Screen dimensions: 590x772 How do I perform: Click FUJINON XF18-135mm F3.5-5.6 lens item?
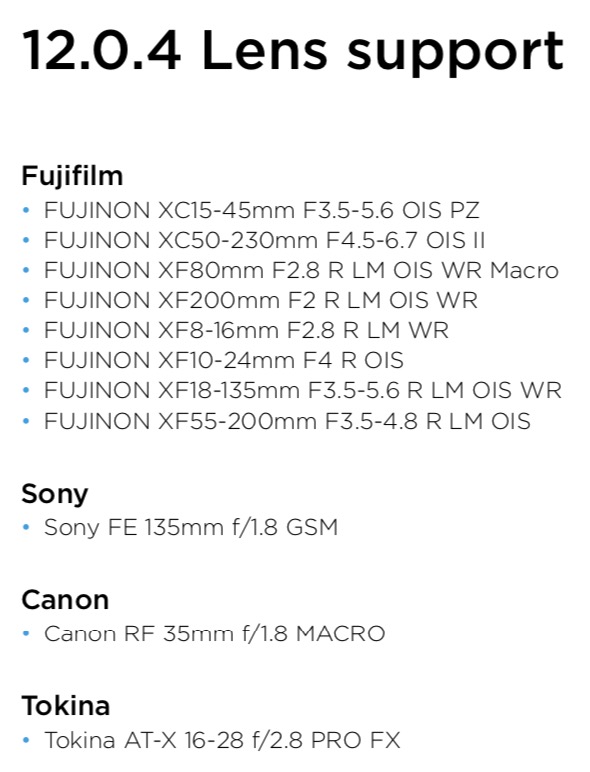click(x=303, y=390)
